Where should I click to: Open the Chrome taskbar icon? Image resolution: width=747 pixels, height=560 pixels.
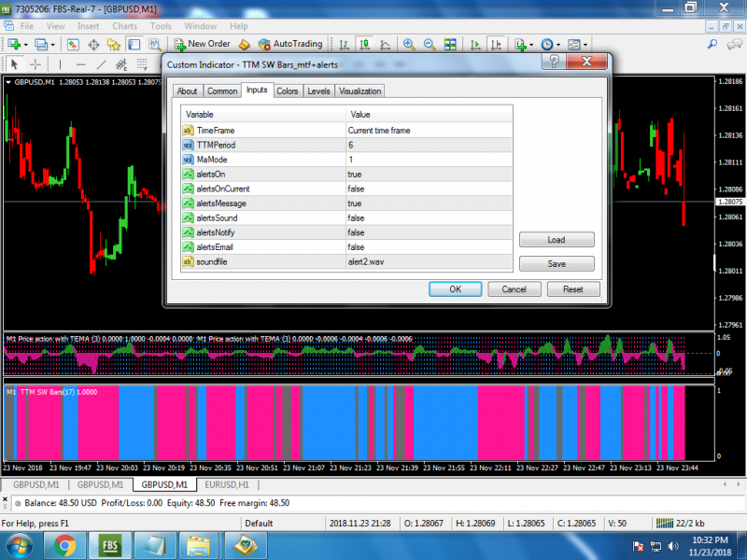[x=64, y=546]
